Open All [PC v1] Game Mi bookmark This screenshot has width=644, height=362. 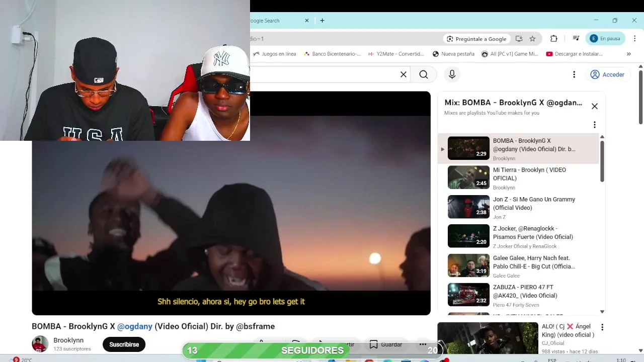pos(510,54)
